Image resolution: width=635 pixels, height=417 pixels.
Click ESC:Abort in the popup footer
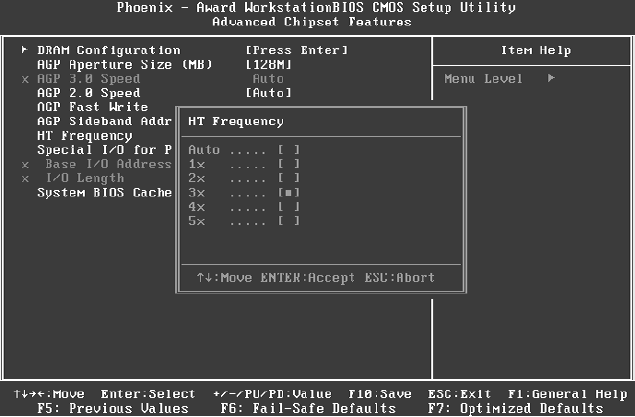point(399,278)
